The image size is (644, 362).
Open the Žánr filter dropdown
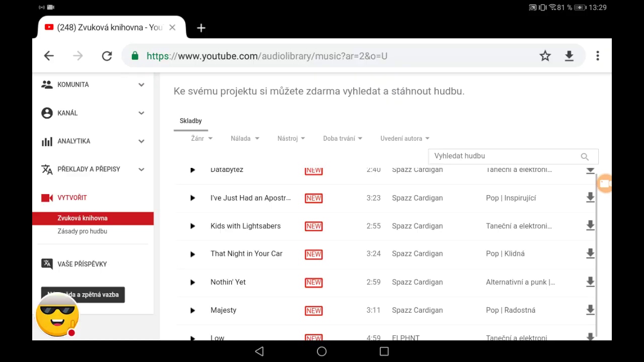(202, 138)
